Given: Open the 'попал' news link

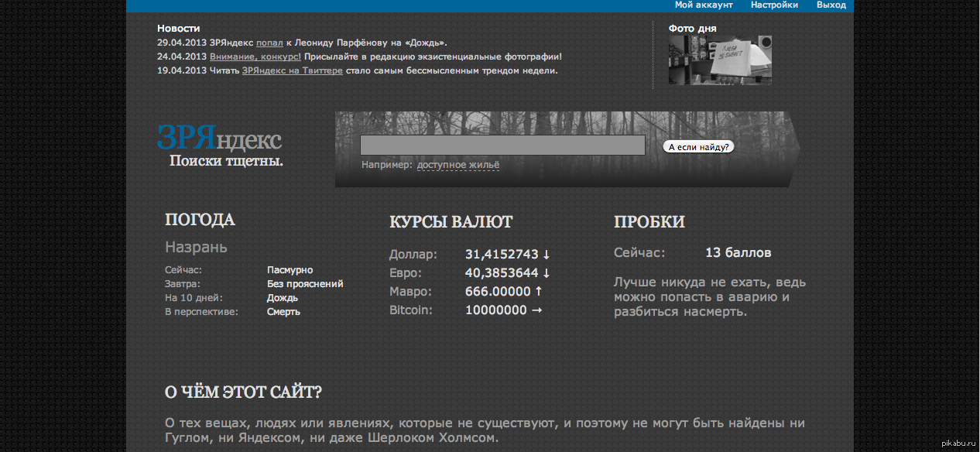Looking at the screenshot, I should click(x=269, y=43).
